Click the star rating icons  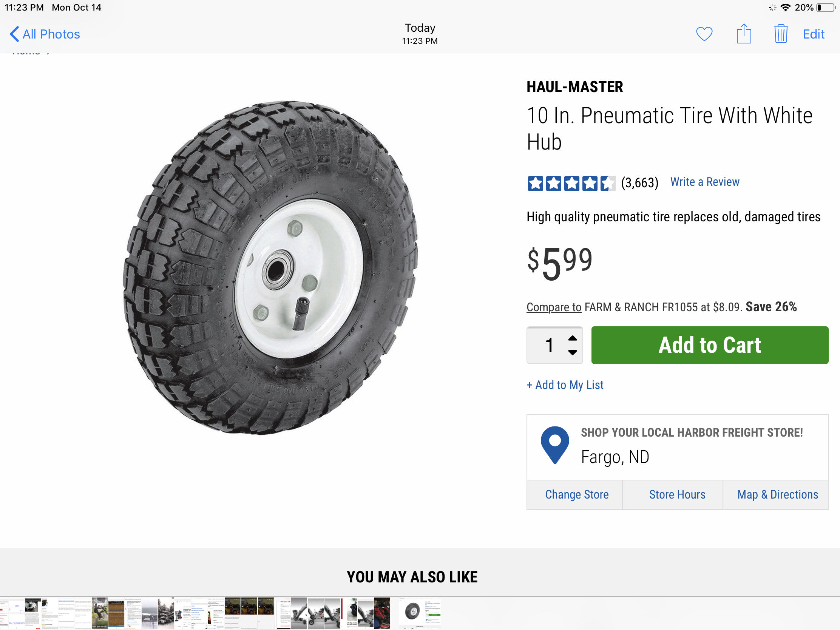[x=571, y=183]
